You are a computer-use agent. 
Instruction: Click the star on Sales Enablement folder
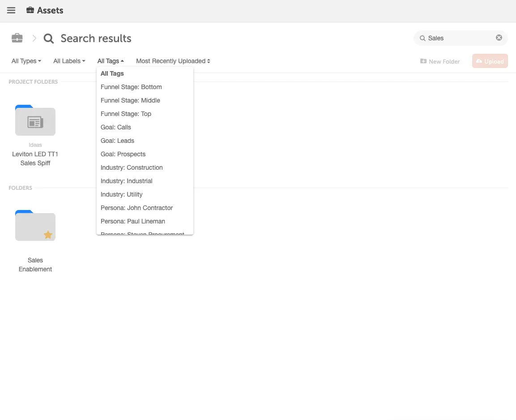point(48,235)
